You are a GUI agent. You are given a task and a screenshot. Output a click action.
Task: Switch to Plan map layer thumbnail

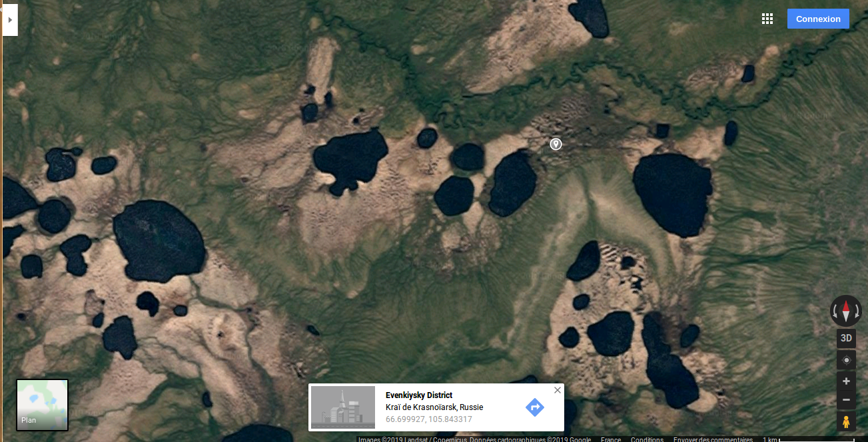coord(42,405)
